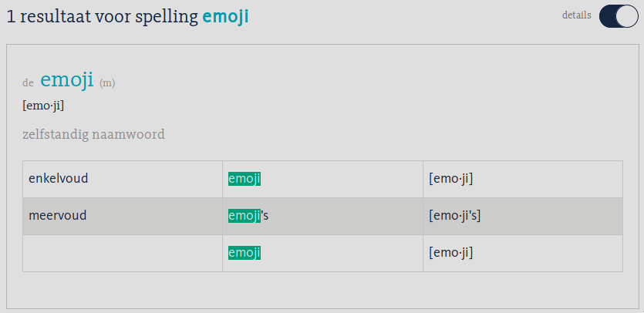Click the bold 'emoji' in the results heading
The width and height of the screenshot is (644, 313).
[x=225, y=16]
